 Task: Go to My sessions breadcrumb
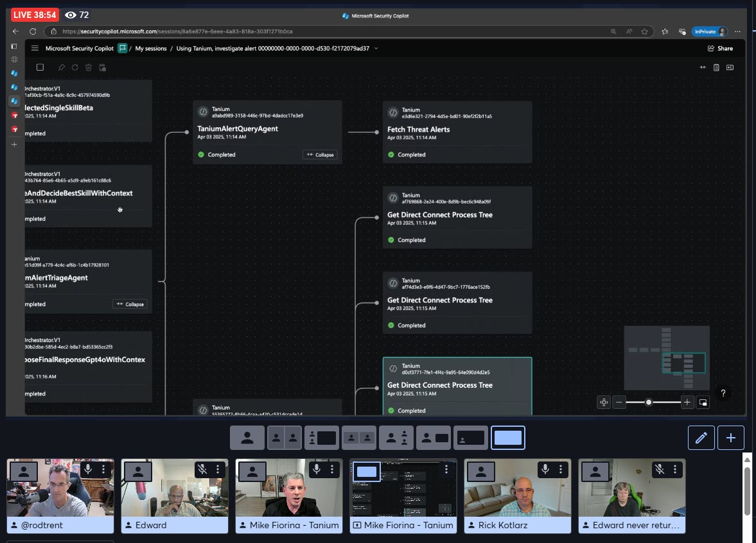point(151,48)
